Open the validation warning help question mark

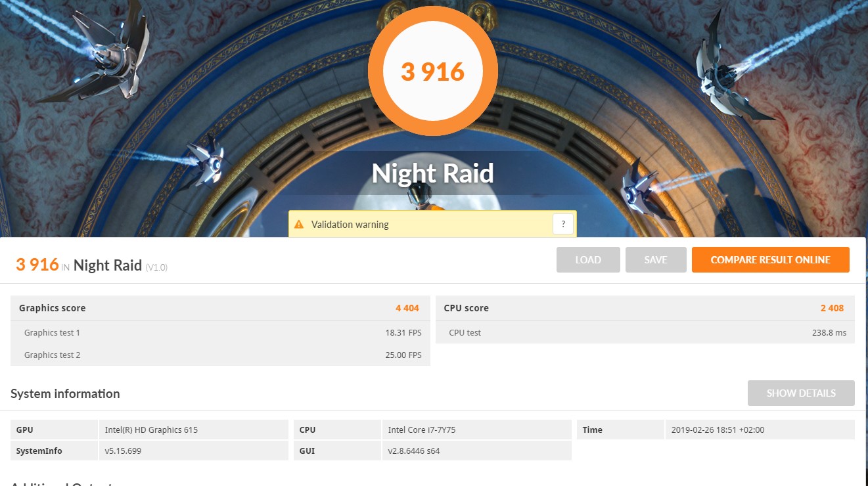pyautogui.click(x=563, y=224)
